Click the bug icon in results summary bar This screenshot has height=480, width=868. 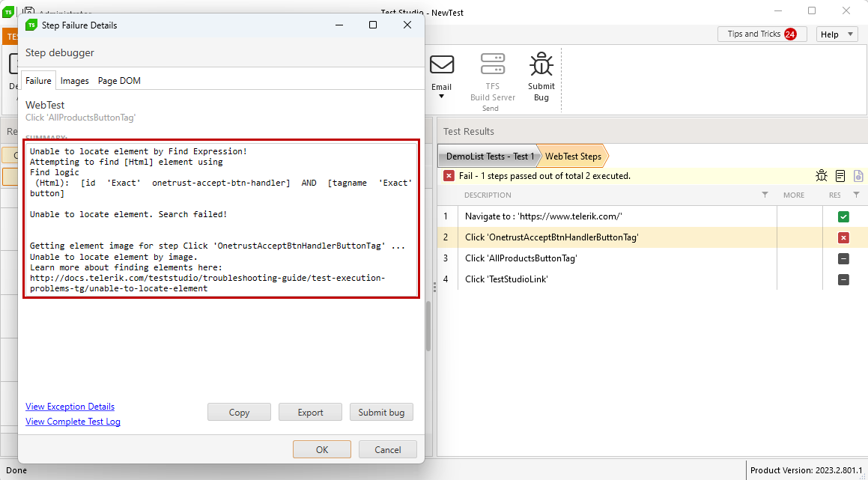coord(822,176)
